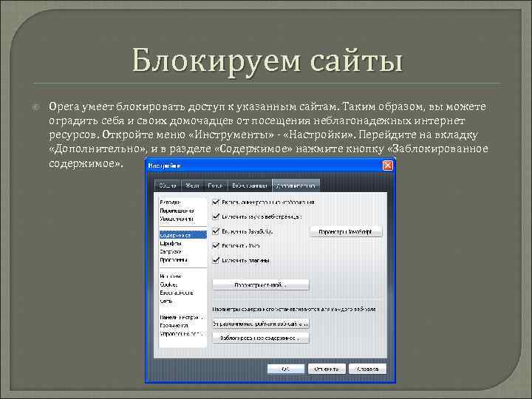Open the Жезл tab
Screen dimensions: 532x399
(191, 186)
